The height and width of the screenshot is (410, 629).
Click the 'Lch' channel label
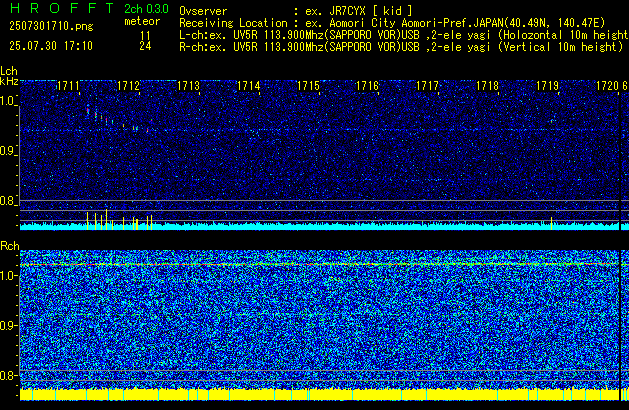point(9,71)
